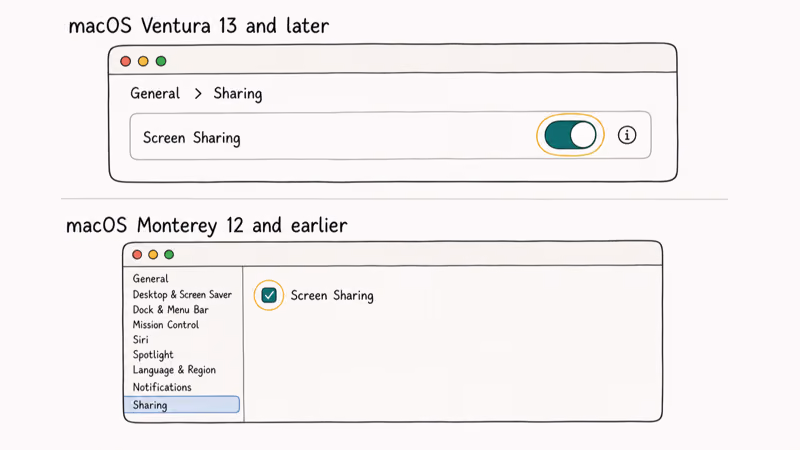Select the highlighted Sharing sidebar item

[x=182, y=405]
